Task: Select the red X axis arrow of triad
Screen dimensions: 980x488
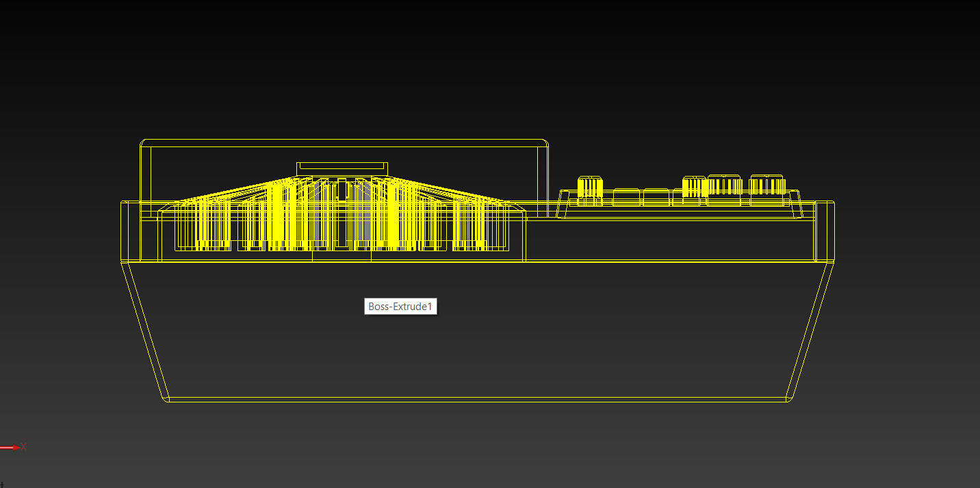Action: click(x=10, y=447)
